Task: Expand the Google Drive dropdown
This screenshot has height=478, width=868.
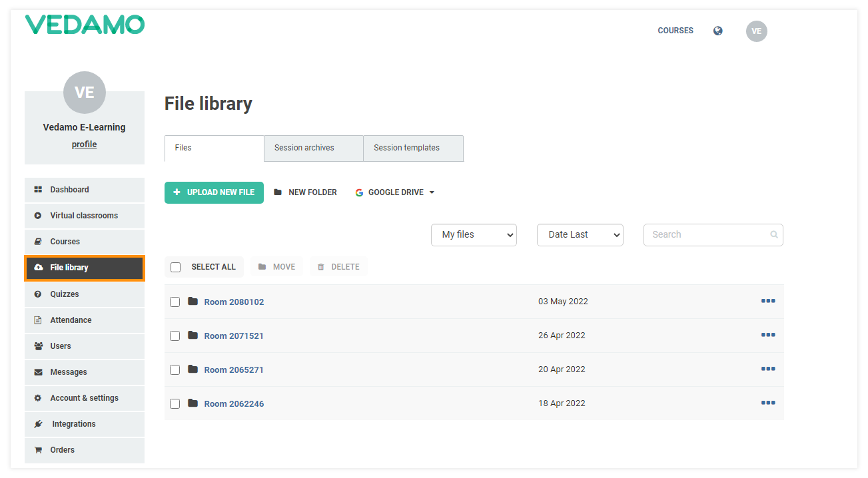Action: [x=394, y=192]
